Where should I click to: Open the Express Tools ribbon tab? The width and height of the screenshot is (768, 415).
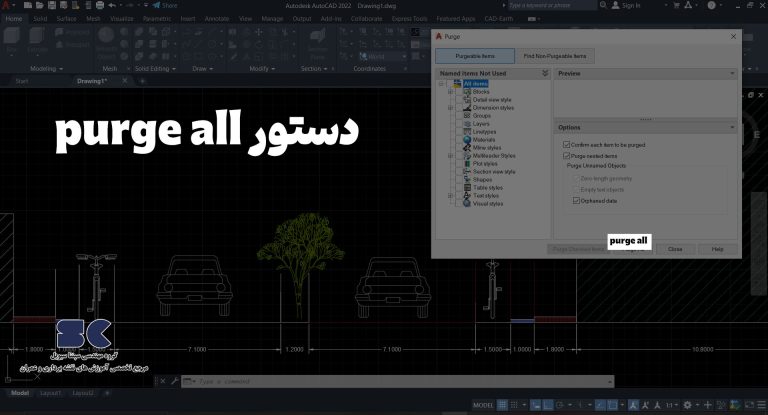pyautogui.click(x=409, y=19)
